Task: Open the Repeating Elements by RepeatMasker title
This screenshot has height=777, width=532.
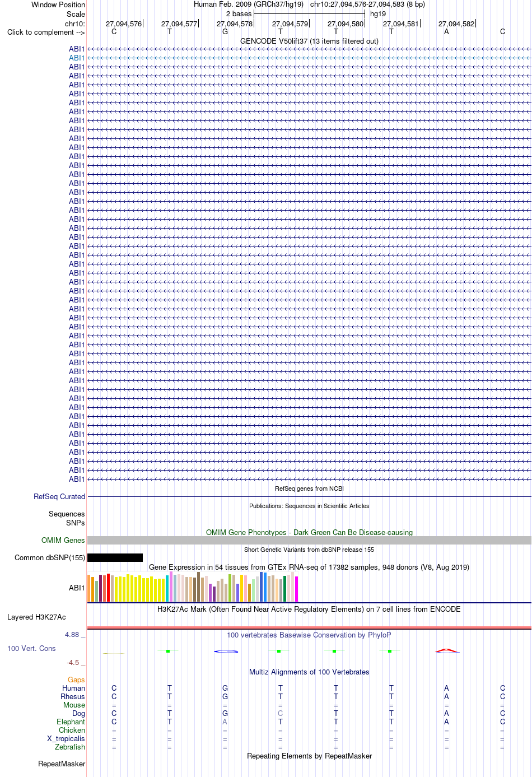Action: [309, 756]
